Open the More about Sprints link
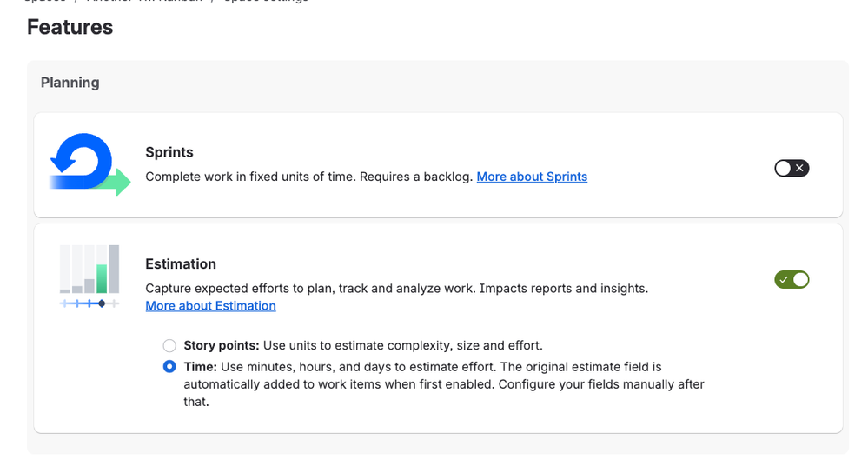This screenshot has height=460, width=868. tap(532, 177)
